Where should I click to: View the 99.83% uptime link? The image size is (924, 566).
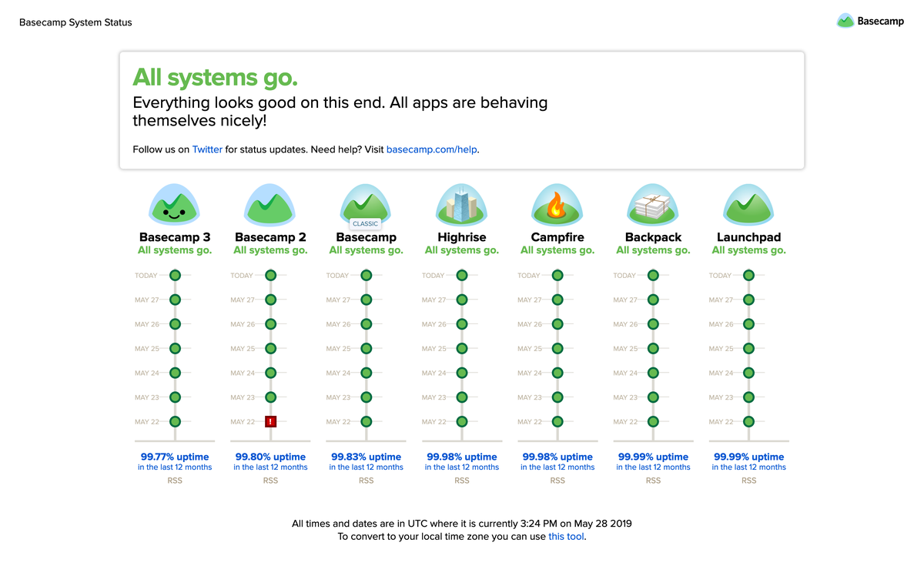tap(366, 461)
